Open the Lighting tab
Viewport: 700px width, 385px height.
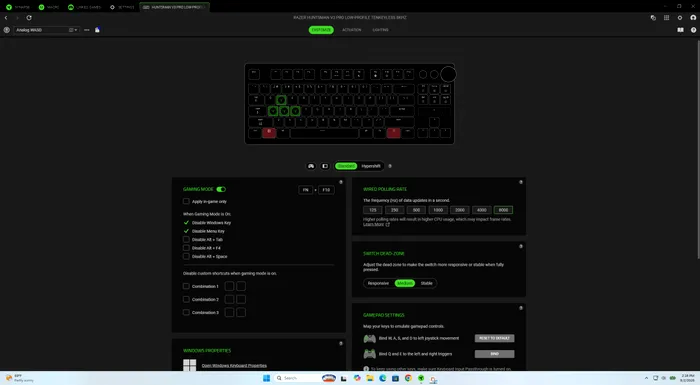(x=380, y=30)
